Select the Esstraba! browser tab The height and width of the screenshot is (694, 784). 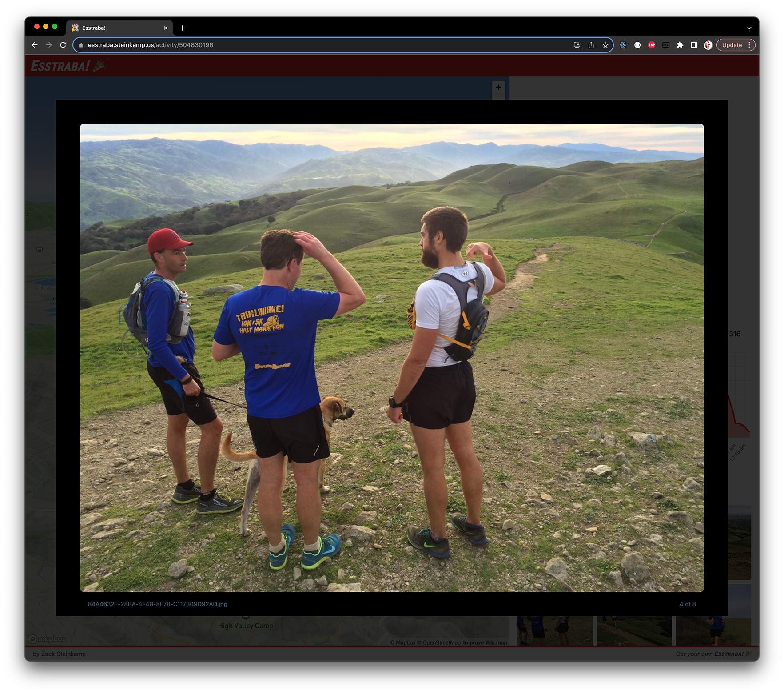tap(115, 28)
